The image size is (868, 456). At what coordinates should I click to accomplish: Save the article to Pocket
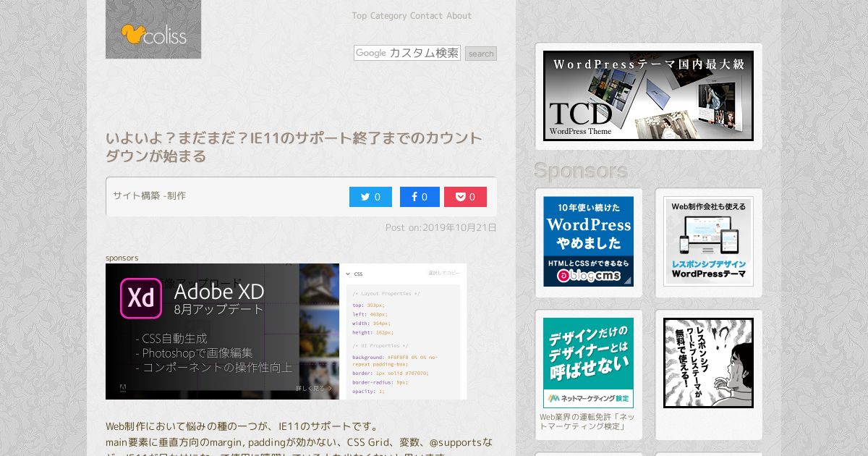pyautogui.click(x=465, y=197)
